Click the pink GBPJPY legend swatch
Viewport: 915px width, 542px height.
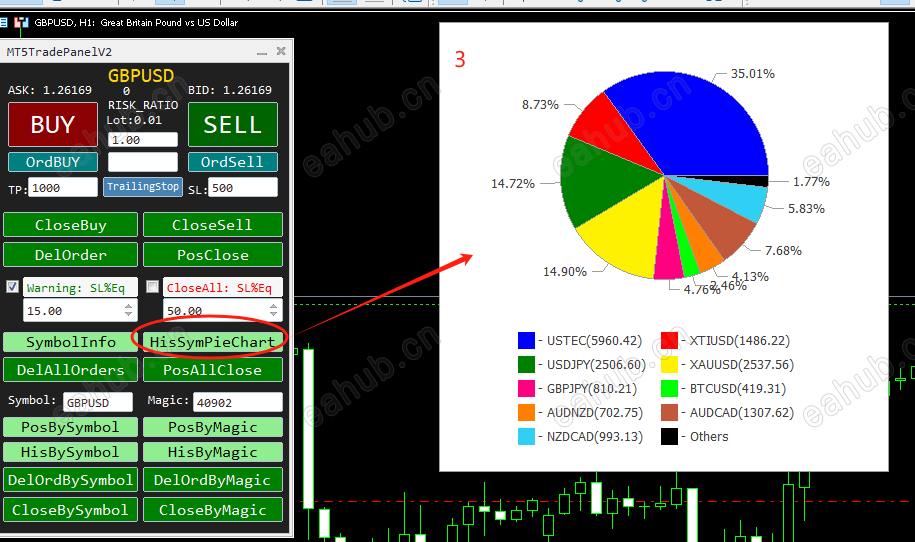526,389
